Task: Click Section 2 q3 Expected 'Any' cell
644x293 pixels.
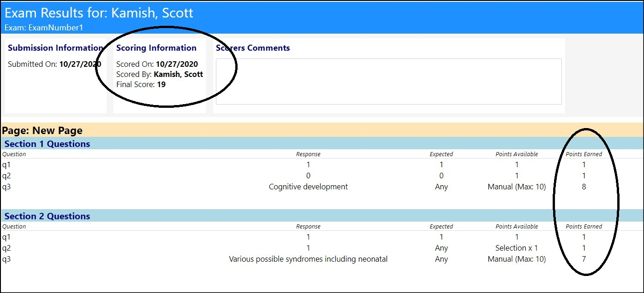Action: 441,259
